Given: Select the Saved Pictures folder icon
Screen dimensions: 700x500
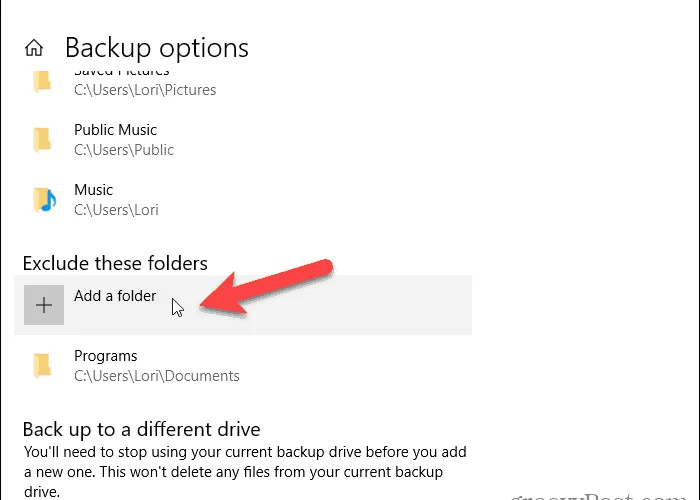Looking at the screenshot, I should 42,82.
